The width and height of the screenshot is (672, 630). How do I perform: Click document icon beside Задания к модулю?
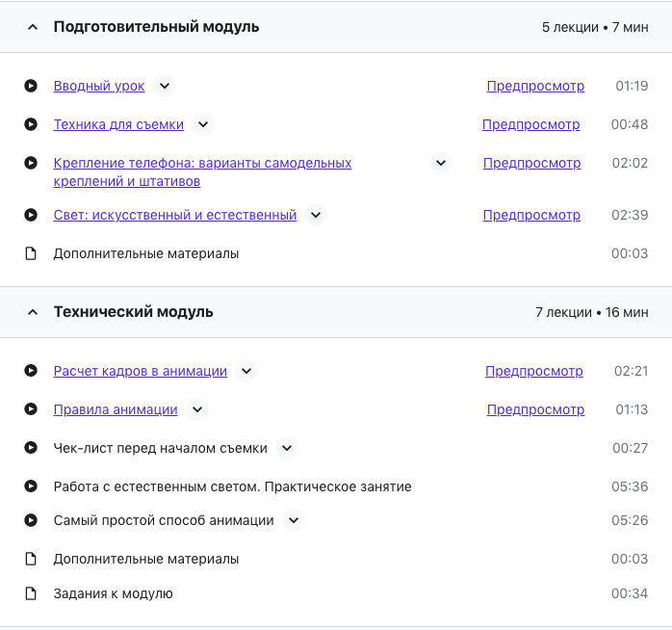31,593
